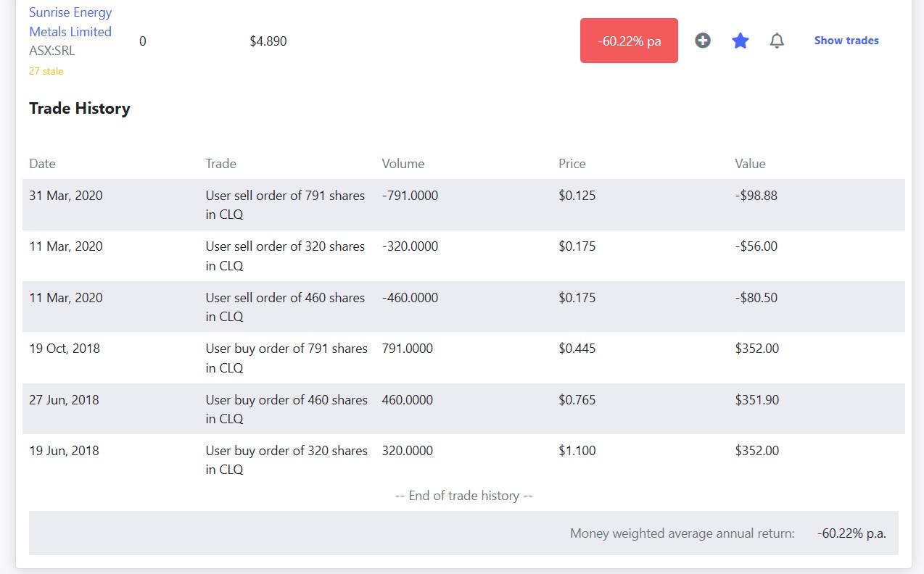
Task: Click the Show trades link
Action: pos(846,41)
